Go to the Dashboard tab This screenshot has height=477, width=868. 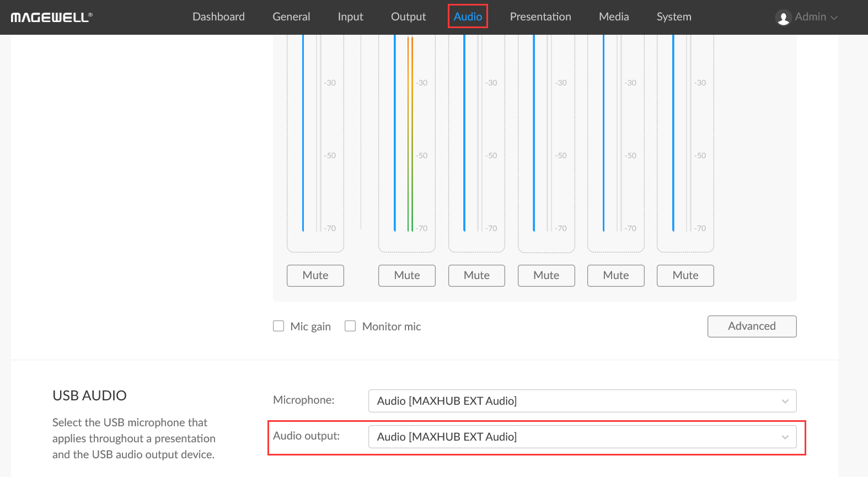tap(218, 17)
